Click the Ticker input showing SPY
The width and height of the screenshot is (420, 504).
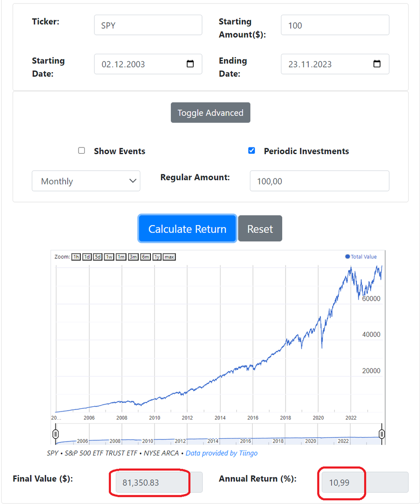click(148, 25)
